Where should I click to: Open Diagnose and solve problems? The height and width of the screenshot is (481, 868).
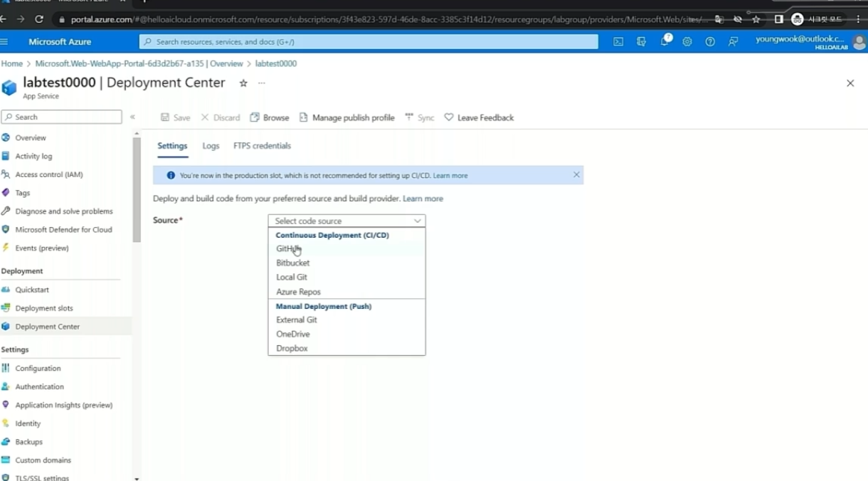point(65,211)
